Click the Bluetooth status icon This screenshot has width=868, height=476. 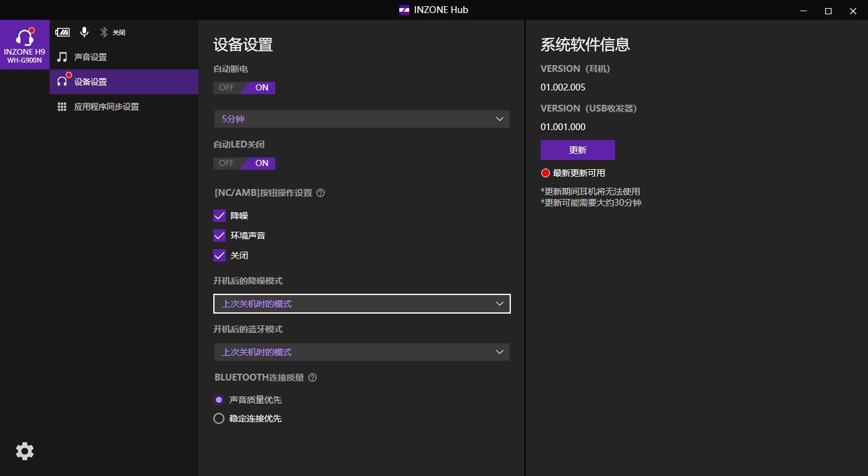104,32
